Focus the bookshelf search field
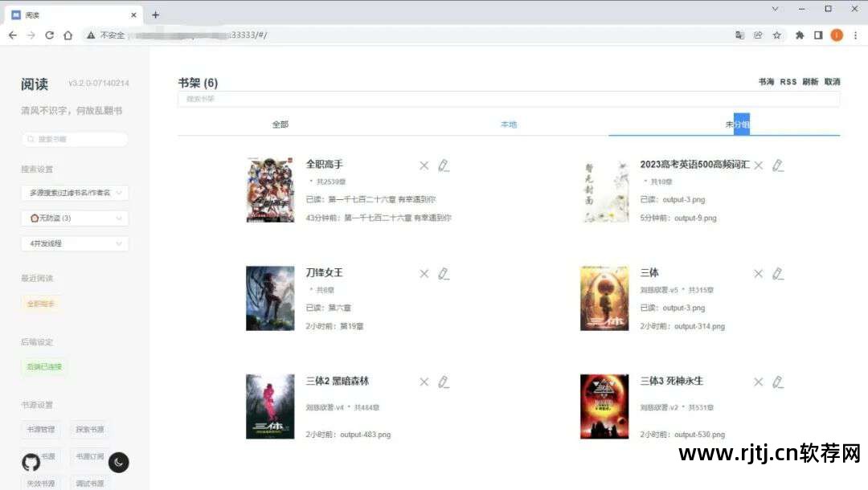Viewport: 868px width, 490px height. click(509, 99)
